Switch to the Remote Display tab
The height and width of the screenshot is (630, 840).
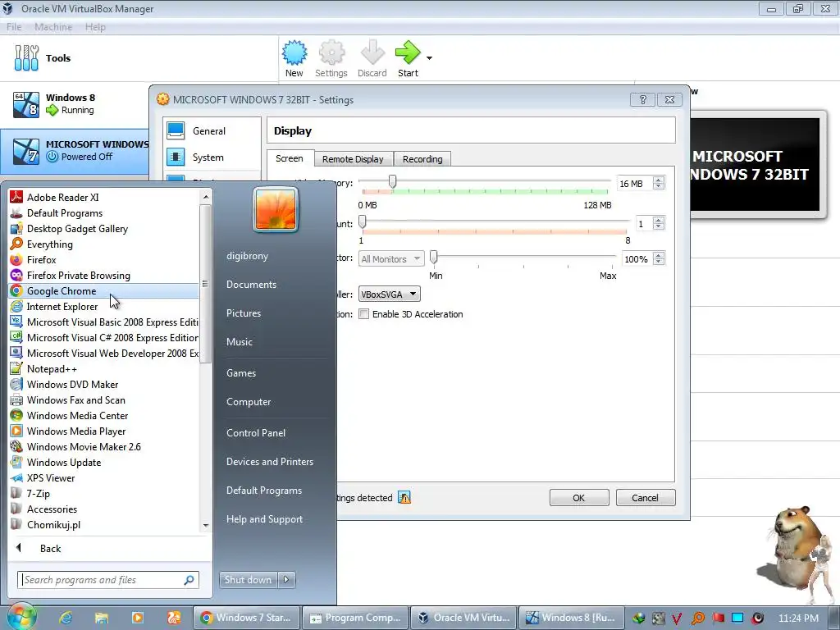click(x=353, y=159)
